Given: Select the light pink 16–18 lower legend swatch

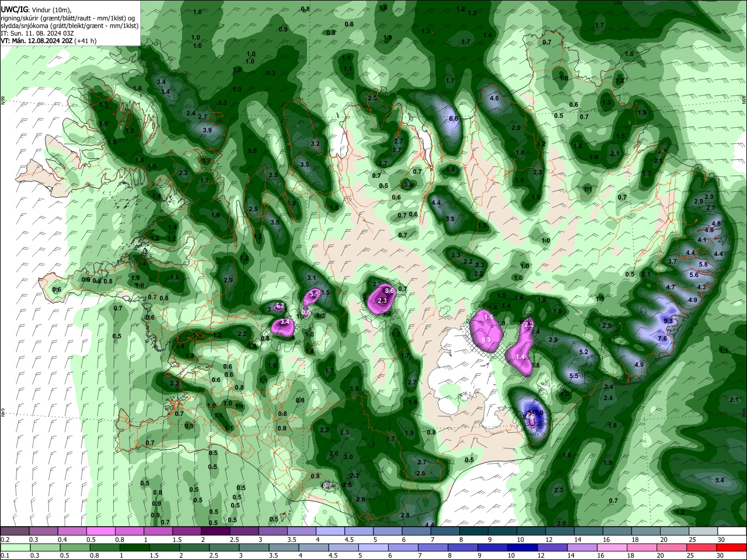Looking at the screenshot, I should [611, 548].
